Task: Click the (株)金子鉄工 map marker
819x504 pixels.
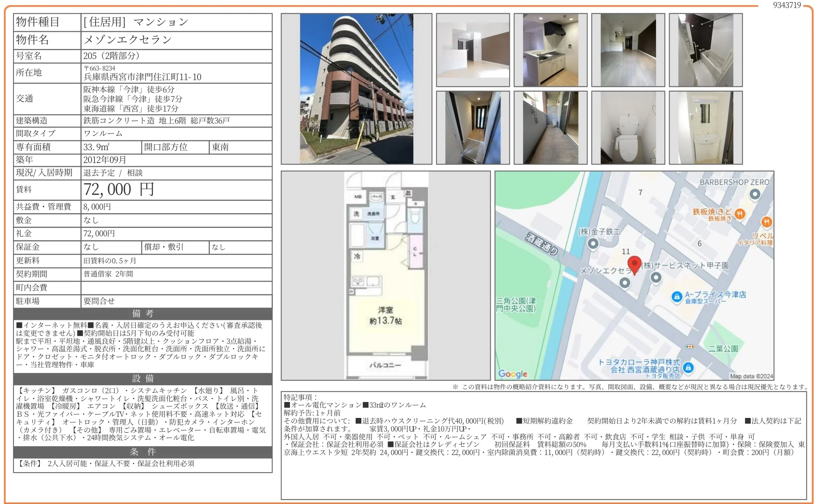Action: pos(593,243)
